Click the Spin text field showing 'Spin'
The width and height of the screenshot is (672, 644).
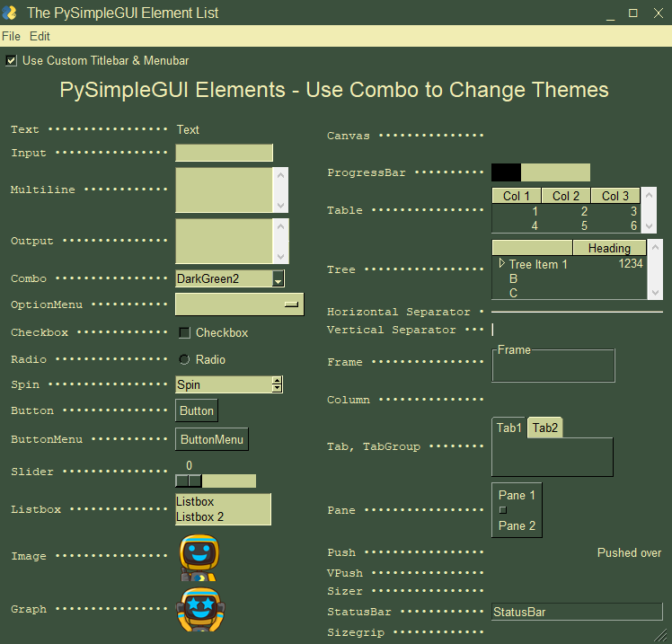[224, 384]
